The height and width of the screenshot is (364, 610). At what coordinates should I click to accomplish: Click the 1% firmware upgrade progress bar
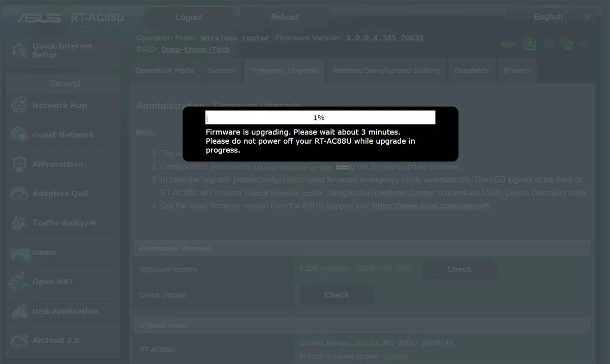pyautogui.click(x=320, y=117)
